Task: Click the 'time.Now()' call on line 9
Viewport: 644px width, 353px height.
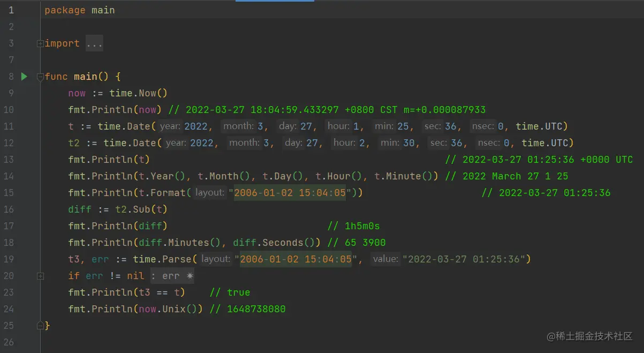Action: click(x=139, y=93)
